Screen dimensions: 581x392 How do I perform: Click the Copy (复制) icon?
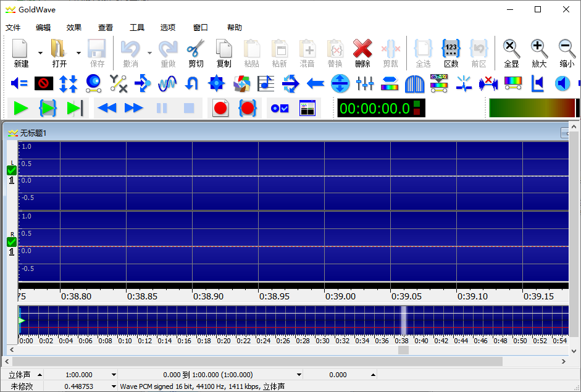[x=224, y=53]
